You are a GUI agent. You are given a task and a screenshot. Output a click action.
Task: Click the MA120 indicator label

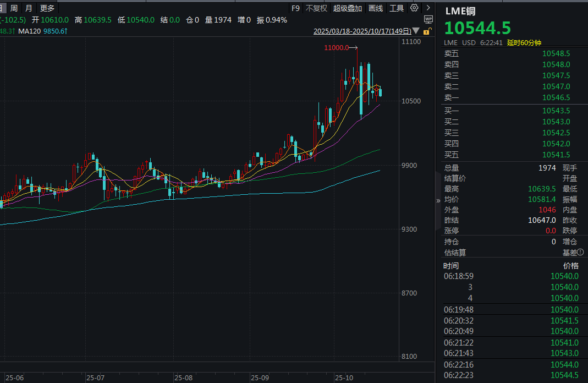pos(30,31)
